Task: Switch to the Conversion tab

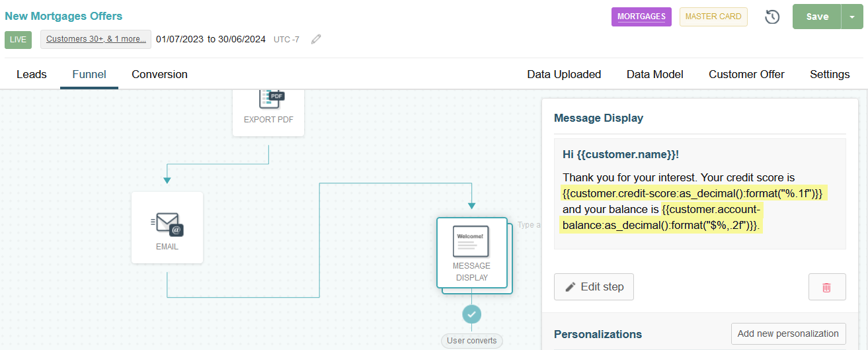Action: [x=160, y=74]
